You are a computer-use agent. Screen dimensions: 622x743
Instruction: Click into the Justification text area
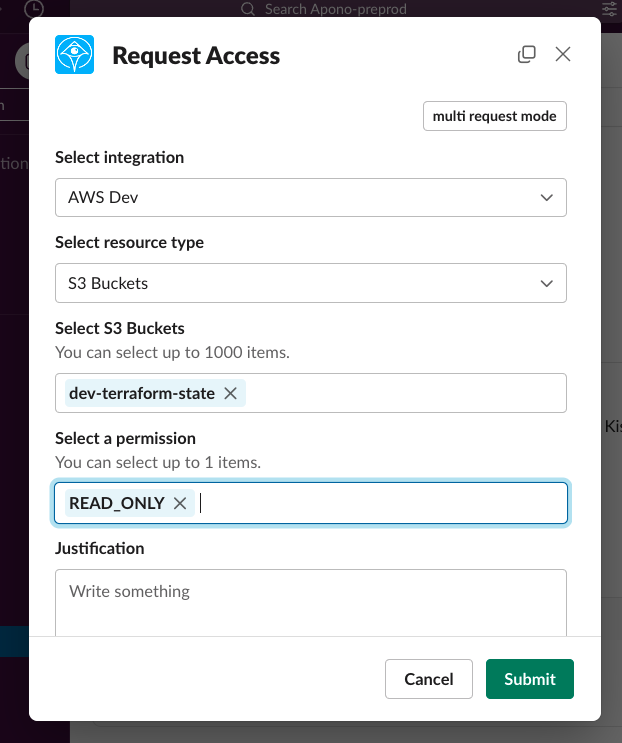[x=310, y=602]
